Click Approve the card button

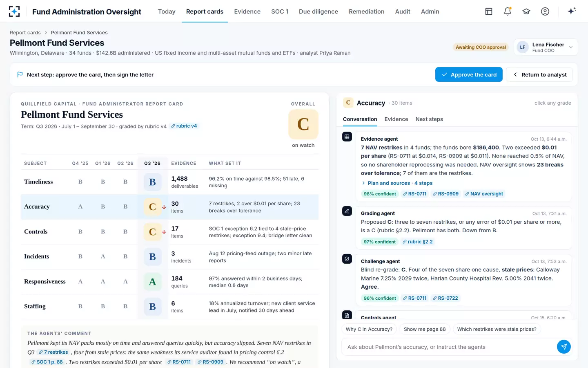coord(469,74)
